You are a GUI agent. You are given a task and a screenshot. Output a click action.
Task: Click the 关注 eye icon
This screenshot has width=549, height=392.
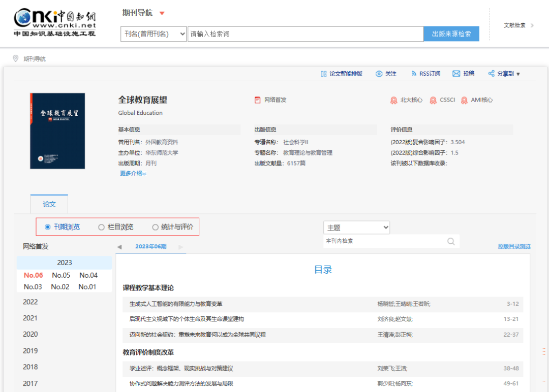379,74
